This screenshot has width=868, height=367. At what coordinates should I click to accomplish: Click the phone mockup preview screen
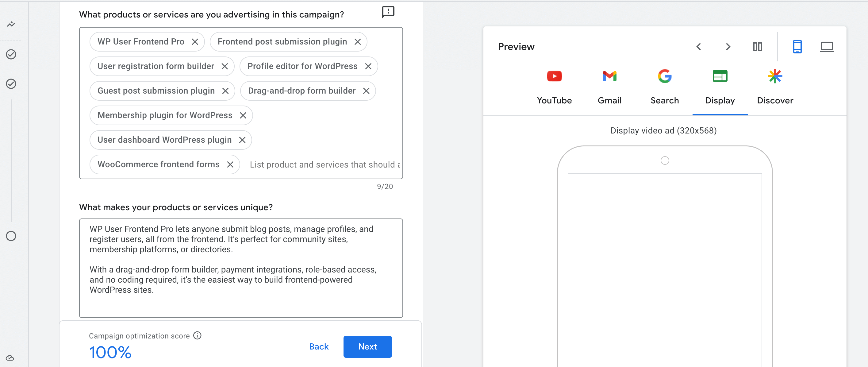point(664,270)
